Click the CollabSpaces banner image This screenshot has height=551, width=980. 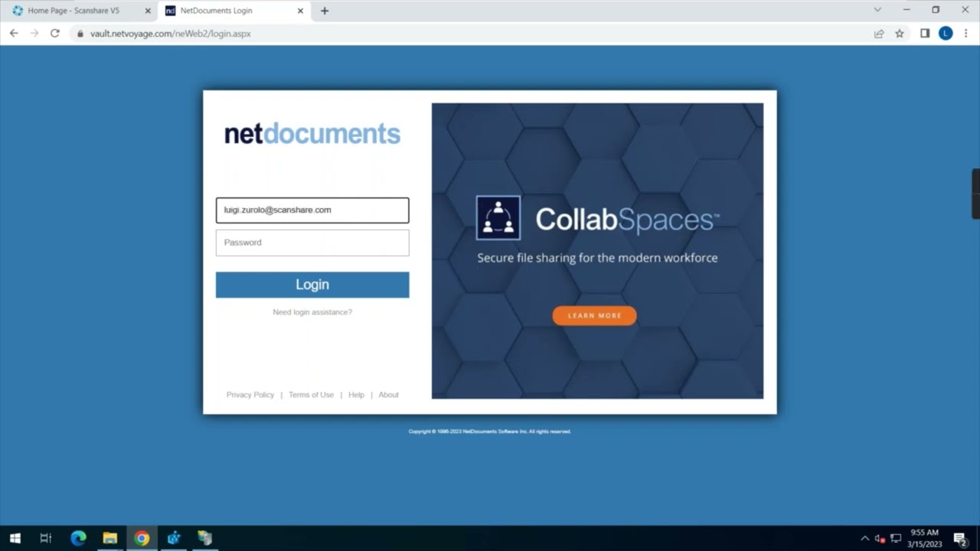coord(597,251)
